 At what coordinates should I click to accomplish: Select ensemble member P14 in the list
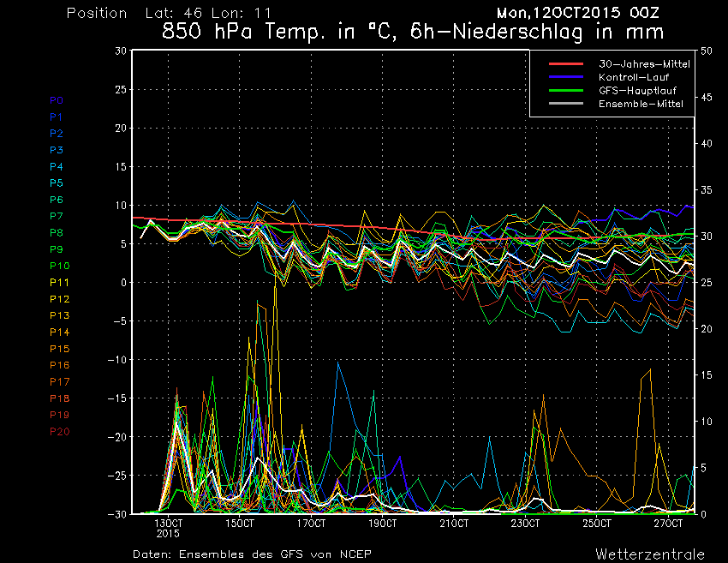tap(60, 332)
